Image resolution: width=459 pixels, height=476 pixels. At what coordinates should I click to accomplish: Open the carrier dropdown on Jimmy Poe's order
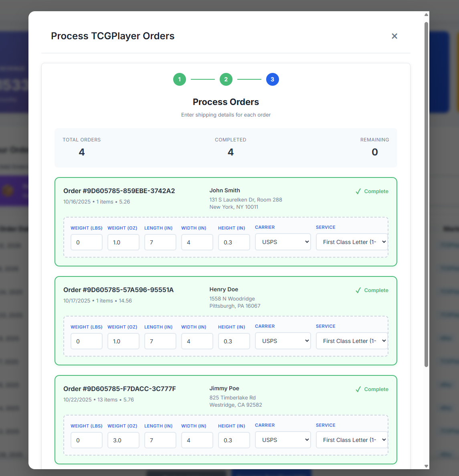click(x=283, y=440)
